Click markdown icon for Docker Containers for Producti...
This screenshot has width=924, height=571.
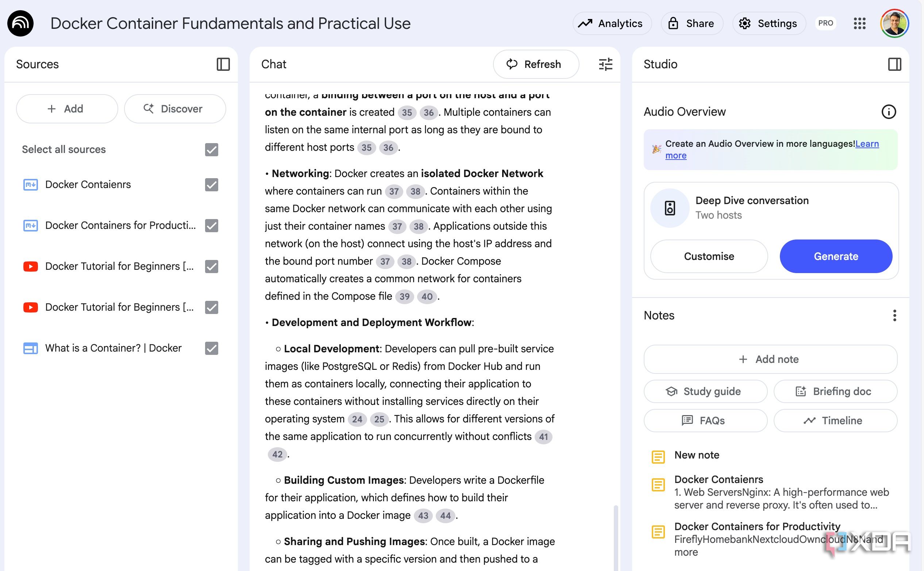(x=31, y=226)
